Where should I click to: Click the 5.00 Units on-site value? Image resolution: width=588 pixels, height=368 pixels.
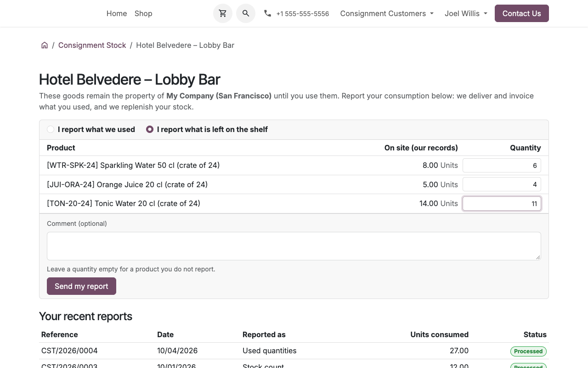click(x=440, y=184)
